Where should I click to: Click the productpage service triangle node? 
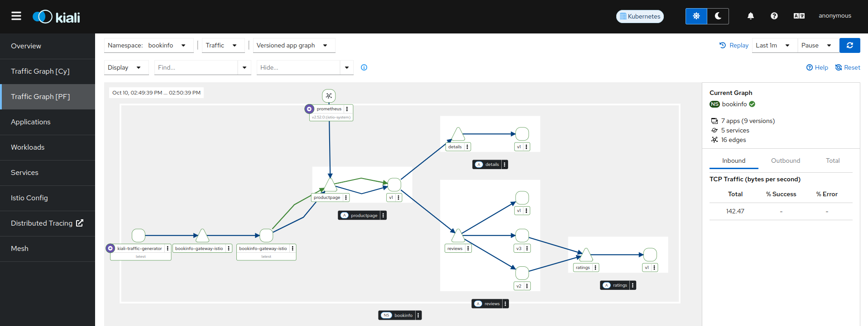coord(330,185)
